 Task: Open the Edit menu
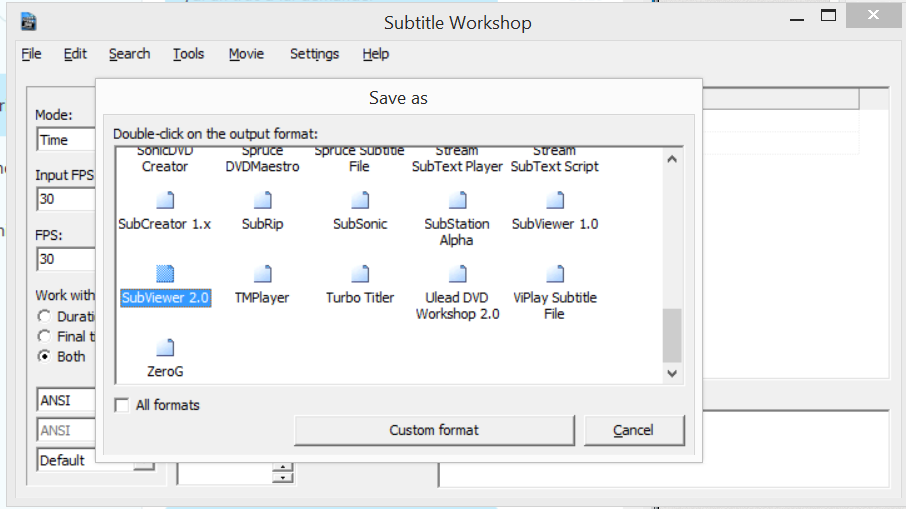click(x=75, y=54)
